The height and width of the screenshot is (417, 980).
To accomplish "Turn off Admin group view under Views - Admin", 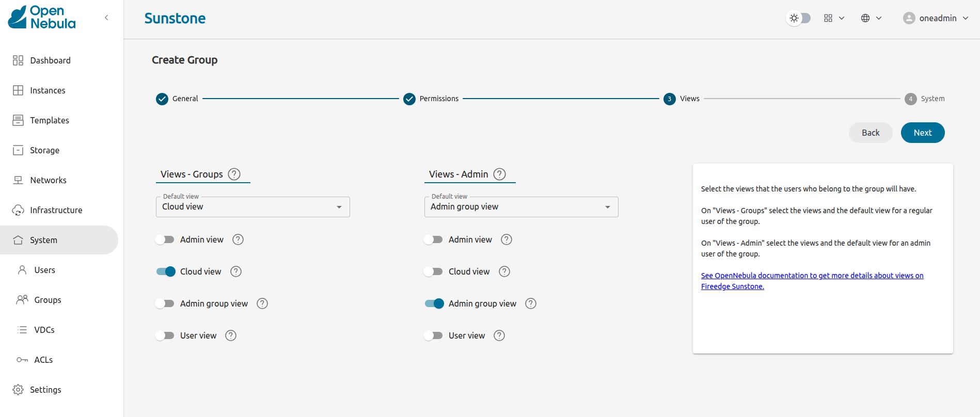I will pyautogui.click(x=434, y=303).
